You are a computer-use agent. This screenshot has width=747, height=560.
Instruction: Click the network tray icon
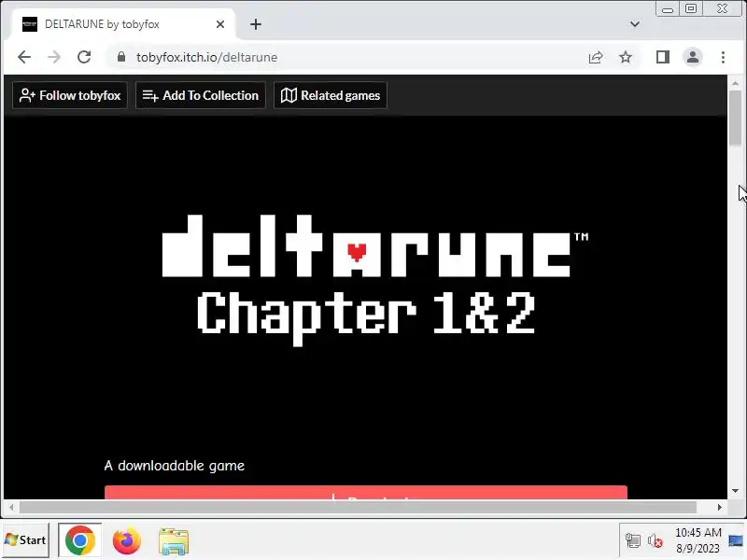633,541
